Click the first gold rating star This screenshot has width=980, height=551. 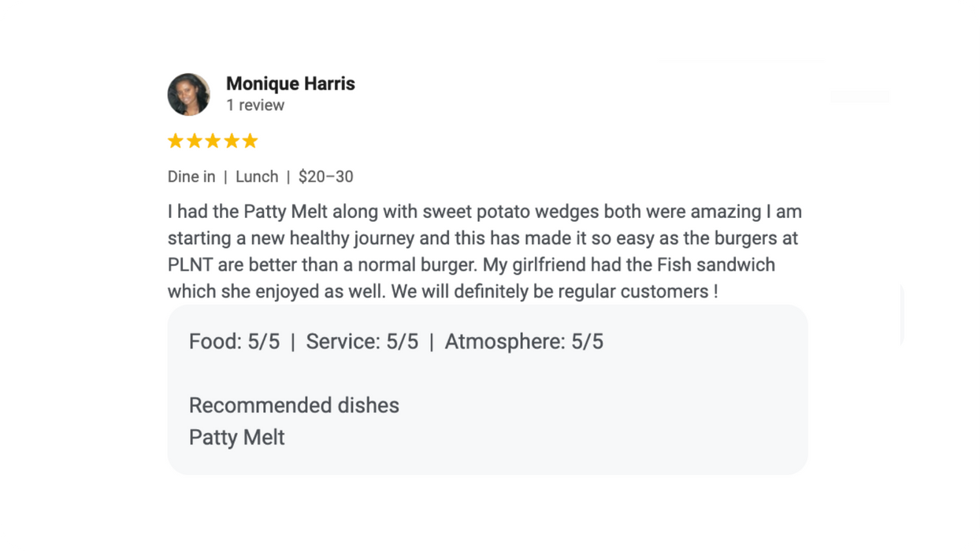[175, 141]
